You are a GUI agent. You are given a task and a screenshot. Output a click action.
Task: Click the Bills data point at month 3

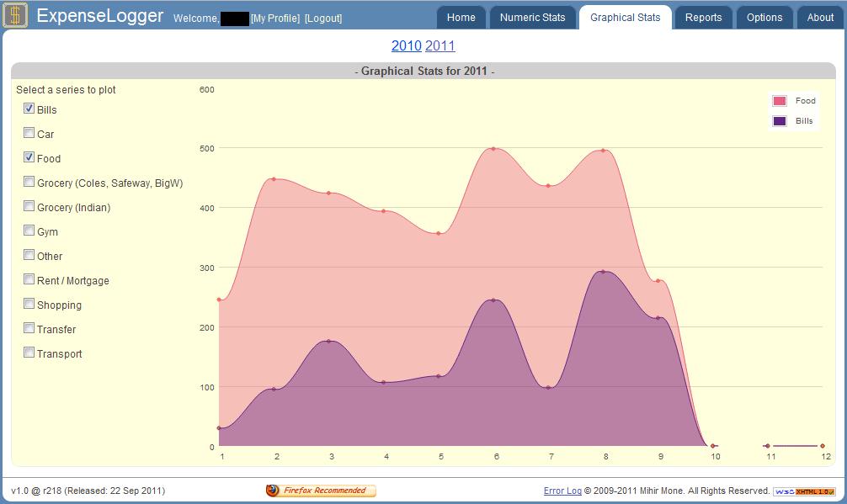(329, 341)
